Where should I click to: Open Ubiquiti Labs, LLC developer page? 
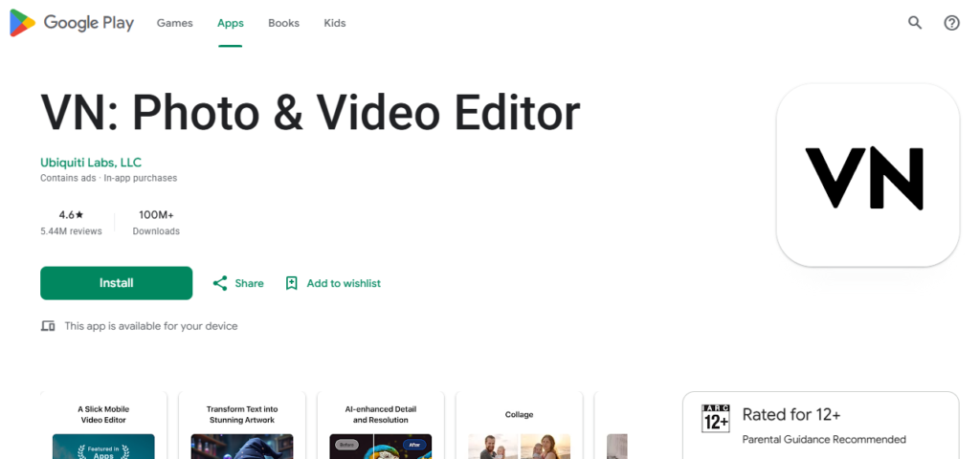click(91, 163)
